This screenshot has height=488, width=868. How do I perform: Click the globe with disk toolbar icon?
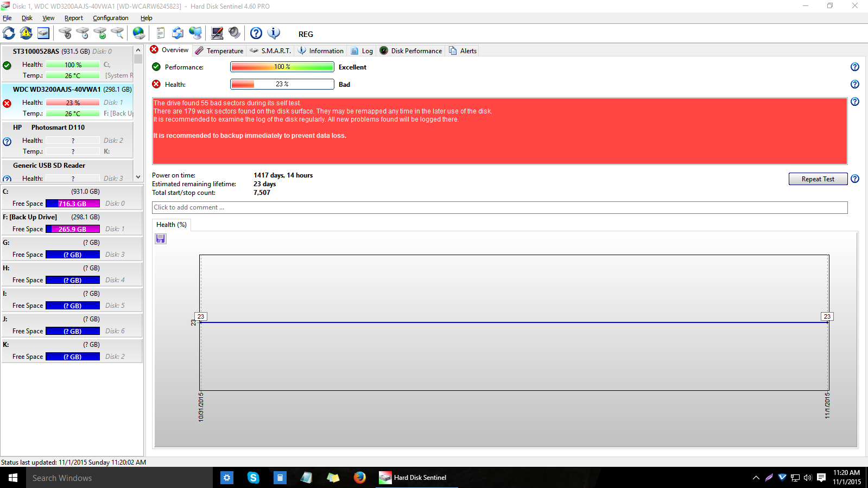click(x=139, y=34)
